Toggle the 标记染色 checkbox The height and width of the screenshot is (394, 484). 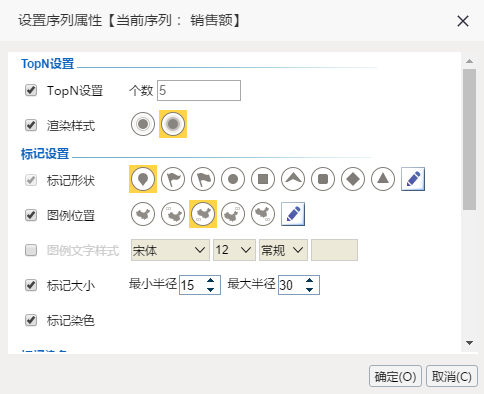pos(31,320)
